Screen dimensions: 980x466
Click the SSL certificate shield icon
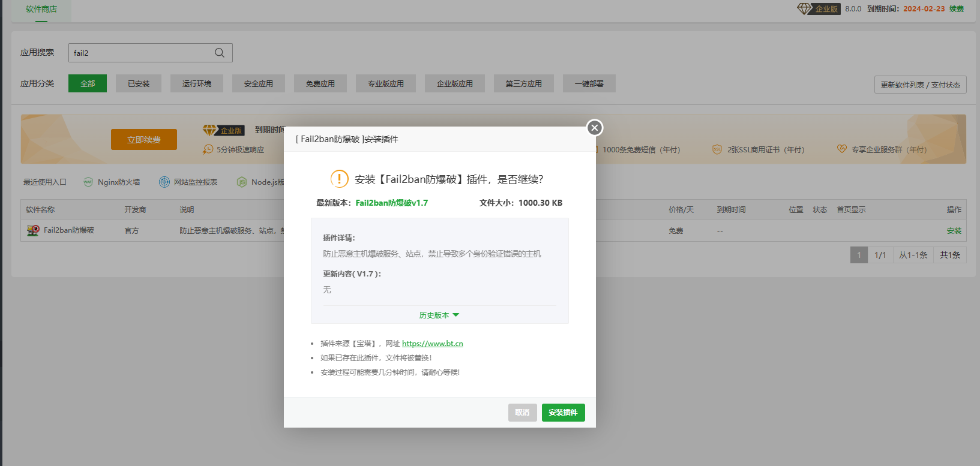[717, 149]
